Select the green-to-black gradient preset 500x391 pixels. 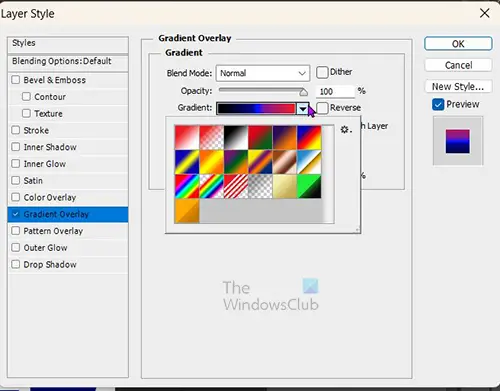(x=309, y=186)
